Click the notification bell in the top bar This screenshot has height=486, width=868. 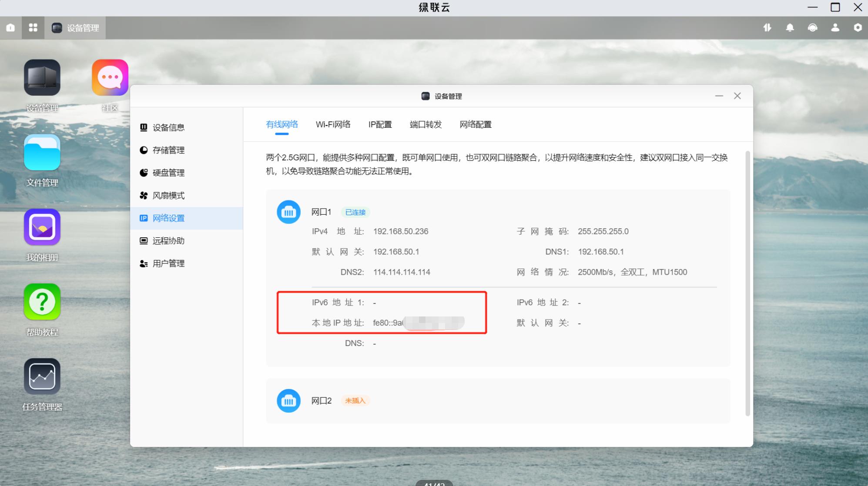790,27
